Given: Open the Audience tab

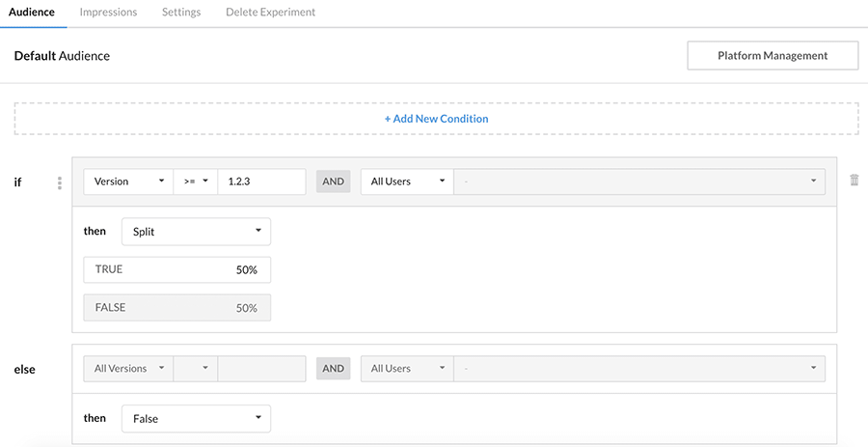Looking at the screenshot, I should click(x=32, y=13).
